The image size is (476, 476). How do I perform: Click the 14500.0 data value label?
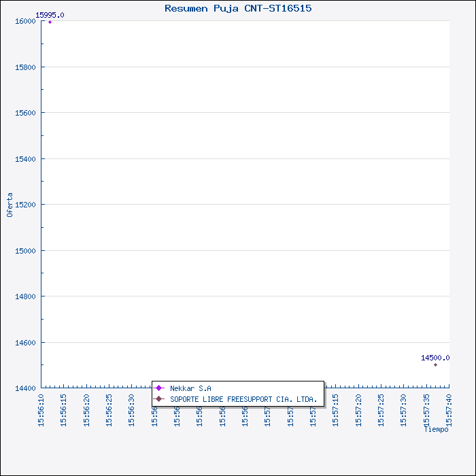pyautogui.click(x=435, y=358)
